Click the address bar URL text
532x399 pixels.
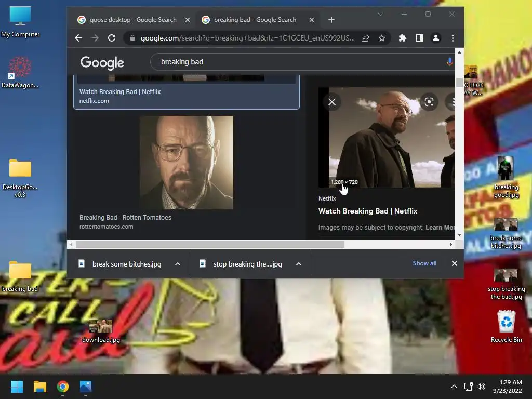[x=248, y=38]
